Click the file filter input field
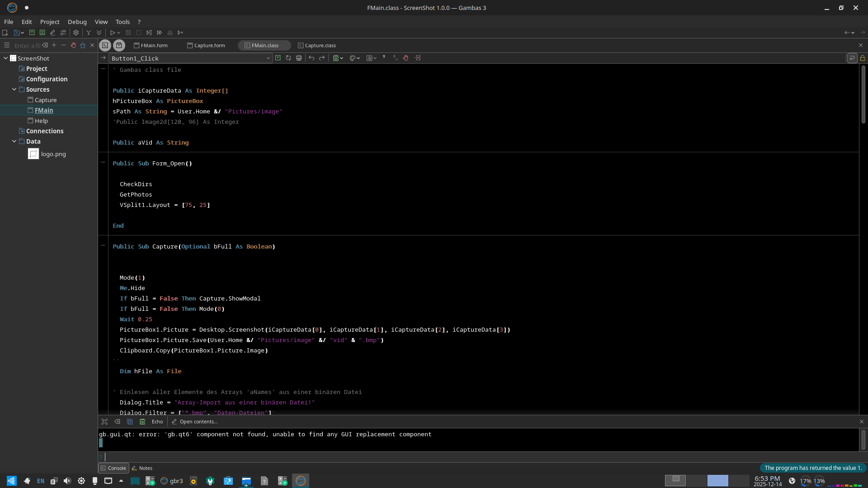Screen dimensions: 868x488 point(28,45)
